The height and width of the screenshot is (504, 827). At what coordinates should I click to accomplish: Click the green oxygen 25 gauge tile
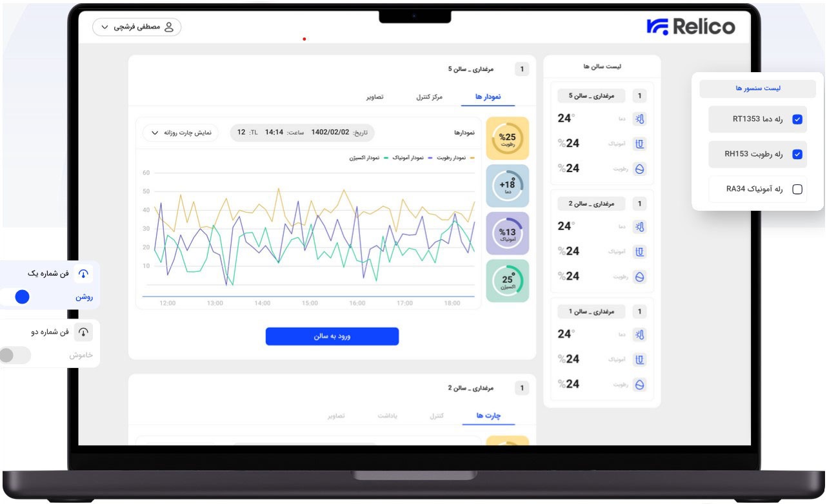(x=507, y=281)
